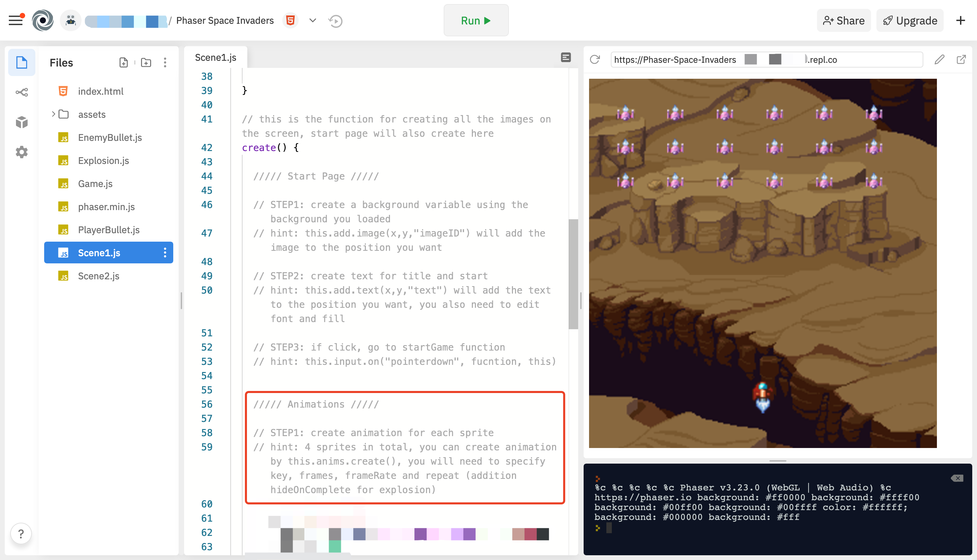Open the Packages panel in the sidebar
Image resolution: width=977 pixels, height=560 pixels.
[21, 122]
